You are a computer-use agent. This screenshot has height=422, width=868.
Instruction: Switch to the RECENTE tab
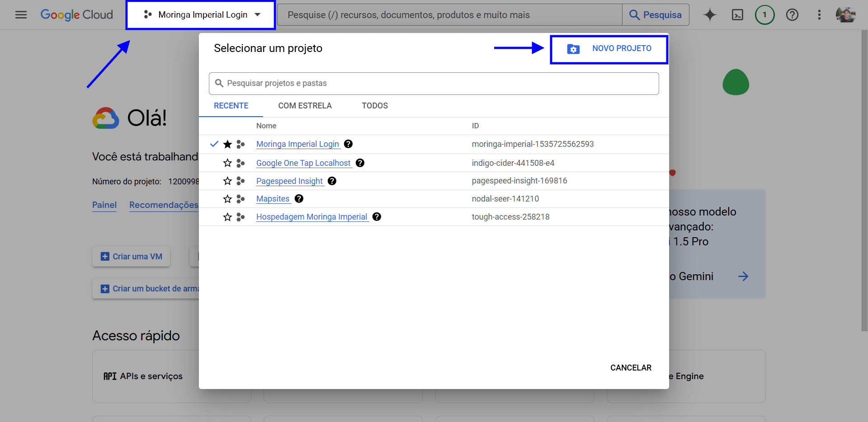pos(231,106)
